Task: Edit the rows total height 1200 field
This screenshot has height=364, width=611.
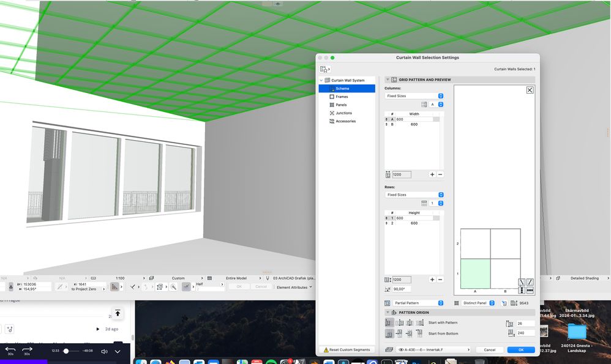Action: tap(402, 280)
